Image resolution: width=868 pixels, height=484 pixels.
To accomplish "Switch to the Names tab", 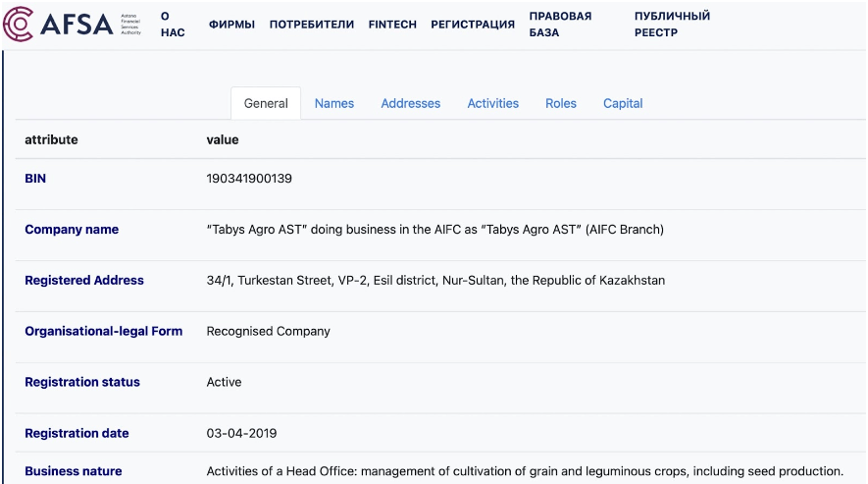I will click(334, 103).
